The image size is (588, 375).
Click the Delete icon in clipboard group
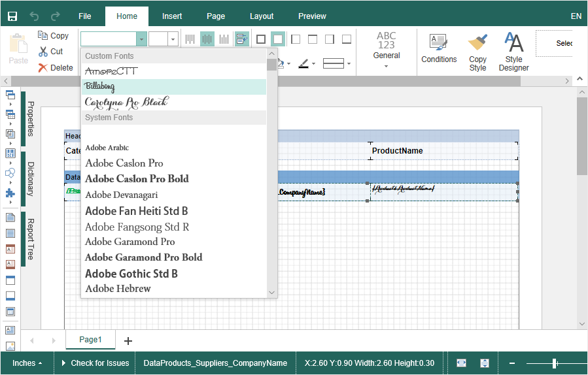43,67
